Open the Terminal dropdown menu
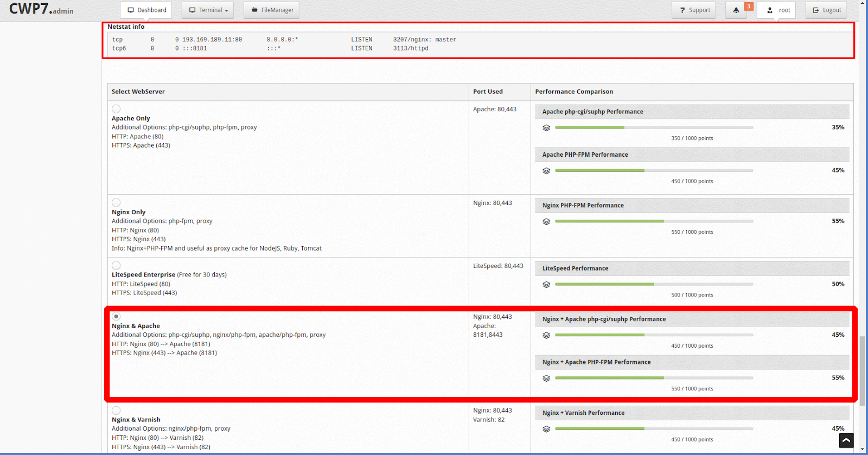 (208, 10)
